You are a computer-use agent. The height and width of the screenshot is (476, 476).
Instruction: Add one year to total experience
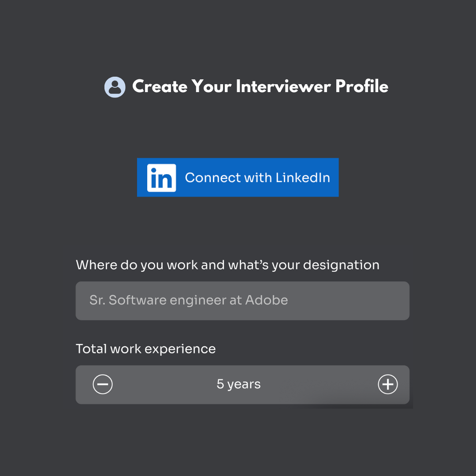point(388,384)
